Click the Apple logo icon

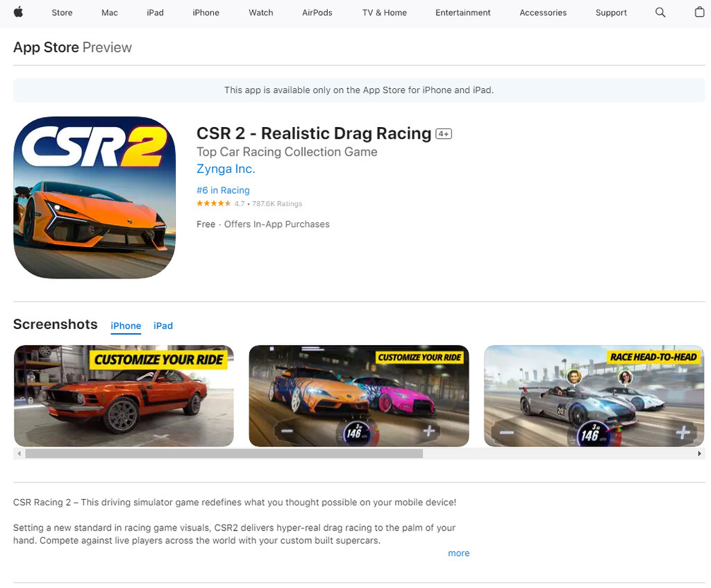(18, 12)
